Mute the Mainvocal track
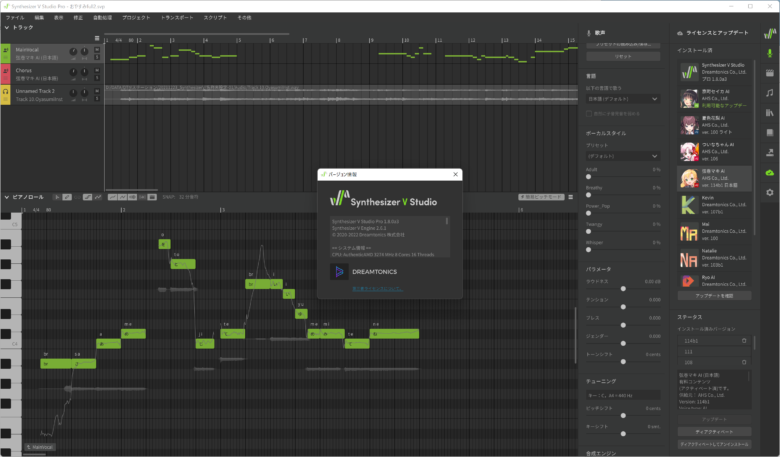The image size is (780, 457). (x=97, y=50)
